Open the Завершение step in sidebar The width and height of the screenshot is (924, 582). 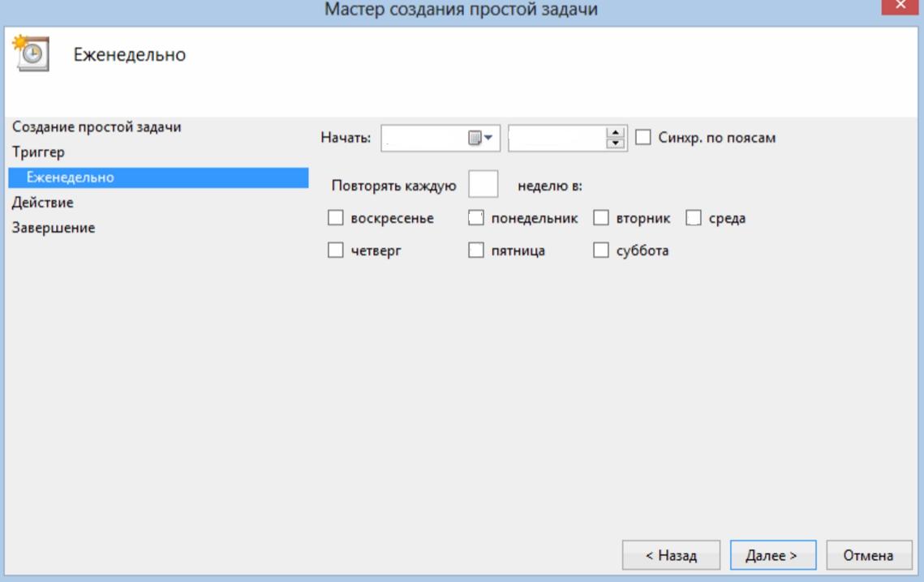[x=53, y=228]
